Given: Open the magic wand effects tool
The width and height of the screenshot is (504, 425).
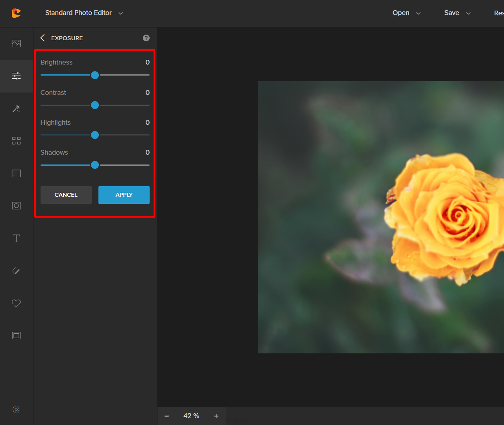Looking at the screenshot, I should pos(16,109).
